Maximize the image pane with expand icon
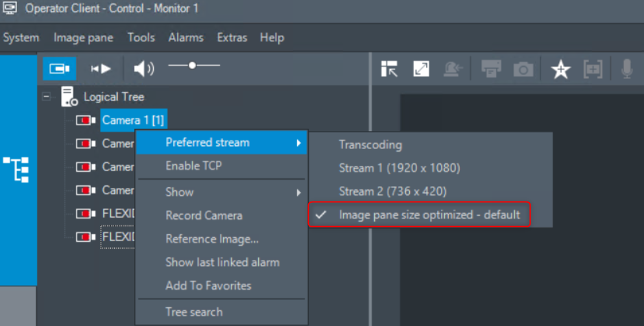The image size is (644, 326). tap(422, 69)
